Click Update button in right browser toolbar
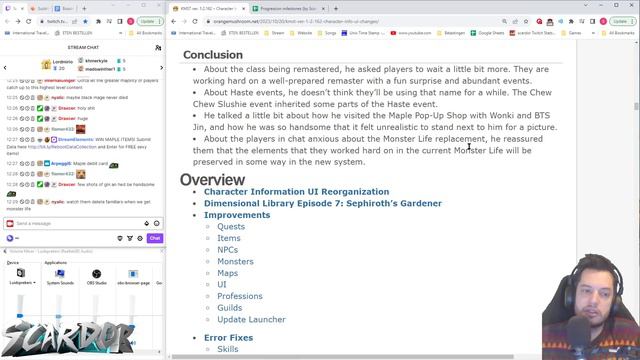Screen dimensions: 640x360 pos(622,21)
